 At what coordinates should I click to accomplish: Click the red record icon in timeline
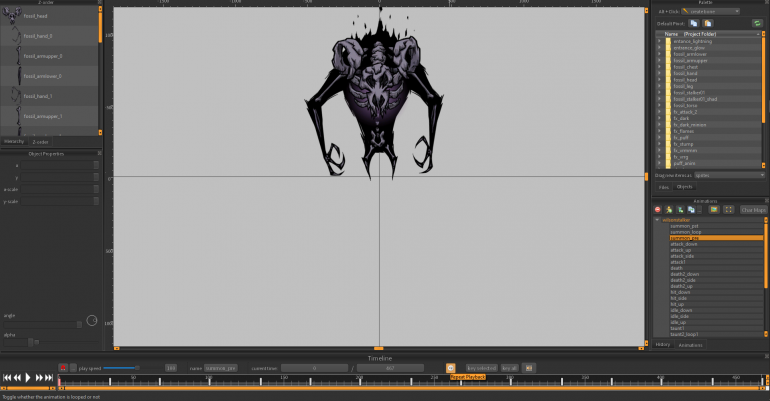coord(63,368)
